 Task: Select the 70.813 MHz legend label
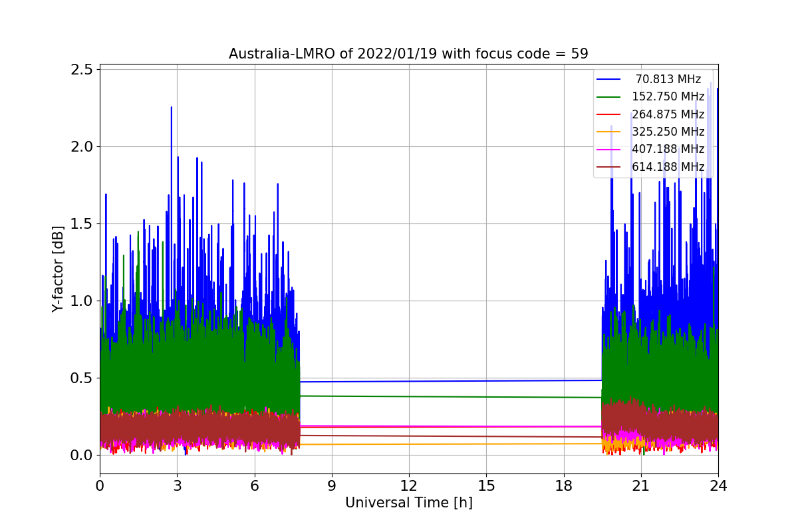[668, 79]
